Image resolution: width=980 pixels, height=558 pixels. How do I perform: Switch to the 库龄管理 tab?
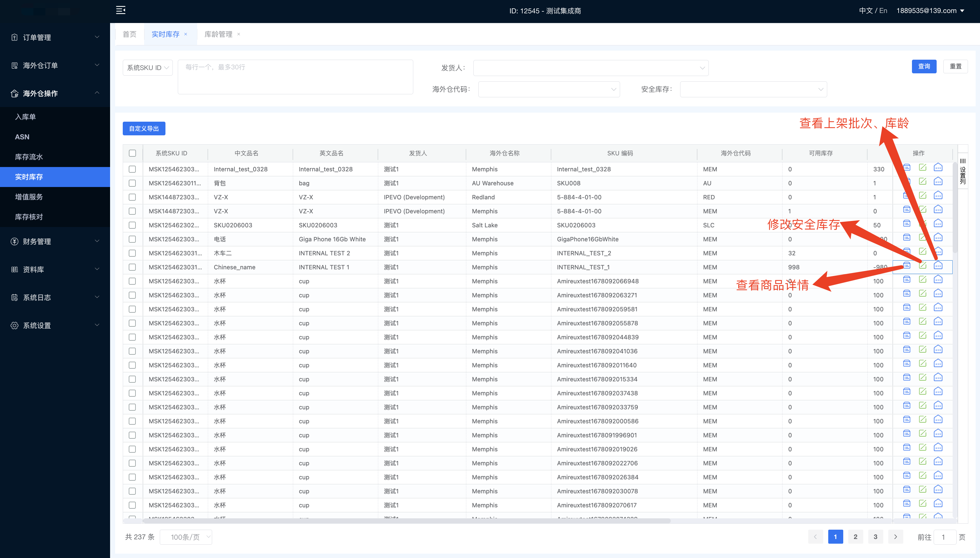click(x=218, y=34)
